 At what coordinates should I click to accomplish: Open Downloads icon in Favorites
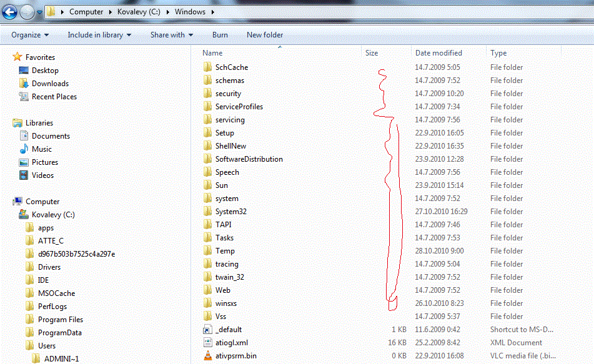[x=24, y=83]
